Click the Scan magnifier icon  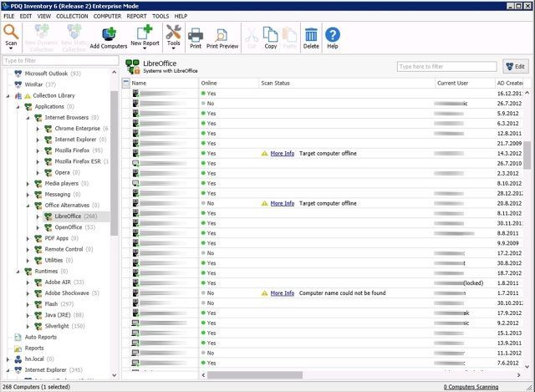[11, 32]
